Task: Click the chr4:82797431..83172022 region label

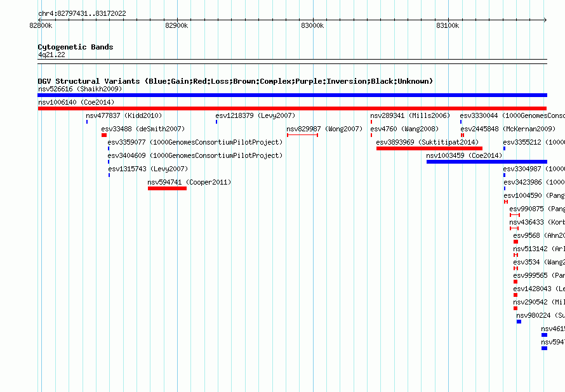Action: pos(82,14)
